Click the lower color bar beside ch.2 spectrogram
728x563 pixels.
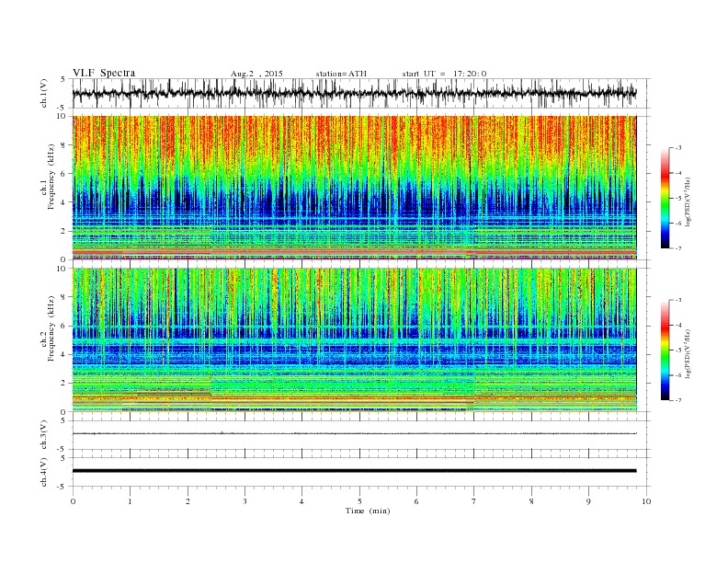[x=665, y=350]
